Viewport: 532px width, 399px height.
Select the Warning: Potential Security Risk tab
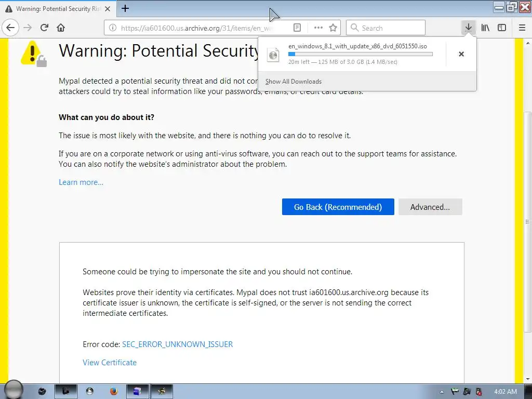click(58, 9)
